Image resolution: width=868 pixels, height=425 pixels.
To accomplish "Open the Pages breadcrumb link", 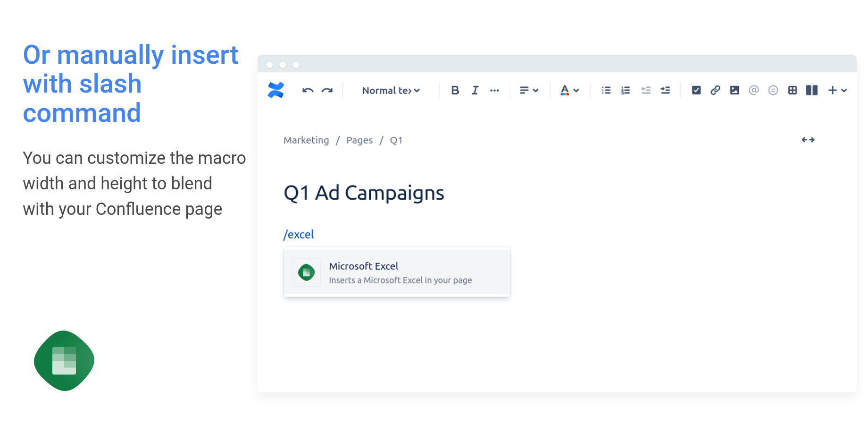I will [359, 140].
